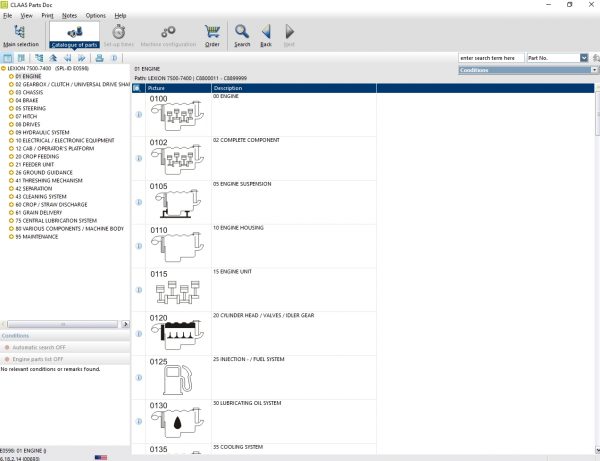Click info icon beside 0125 Injection row
This screenshot has width=600, height=461.
[x=138, y=377]
